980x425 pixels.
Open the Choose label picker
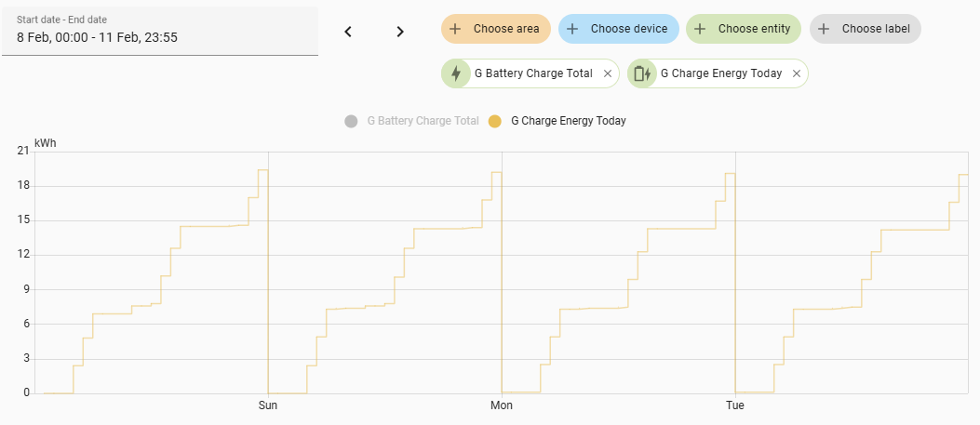(x=875, y=29)
